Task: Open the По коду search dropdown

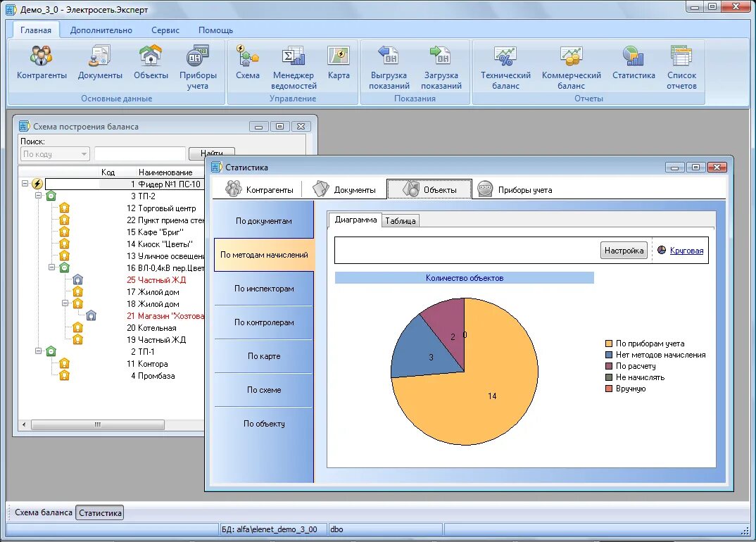Action: coord(55,154)
